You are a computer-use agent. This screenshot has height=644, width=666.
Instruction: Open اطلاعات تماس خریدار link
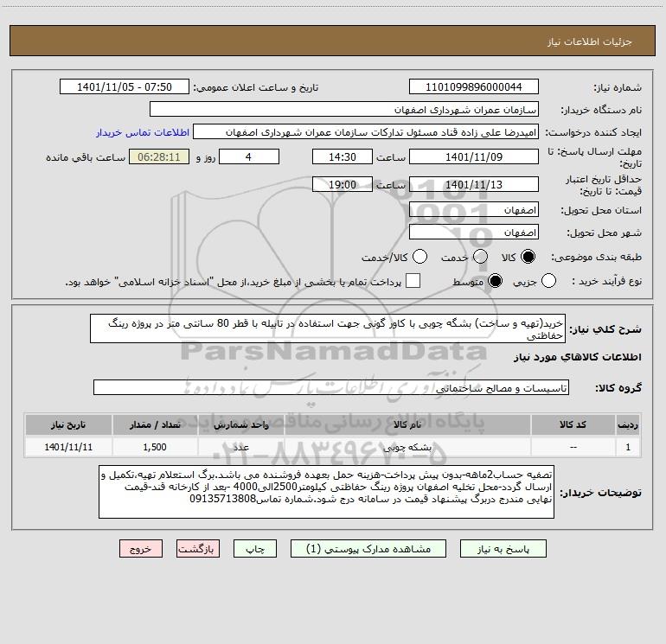pos(143,132)
